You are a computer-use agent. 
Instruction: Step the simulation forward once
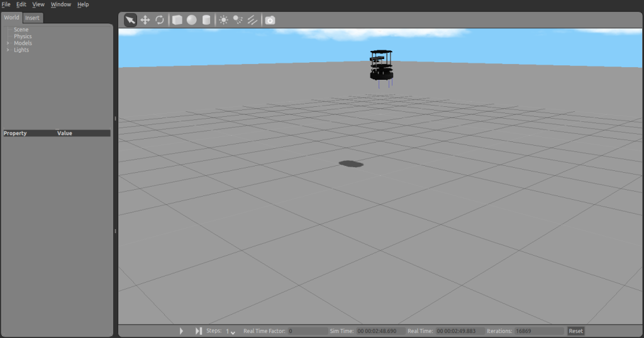pos(199,330)
